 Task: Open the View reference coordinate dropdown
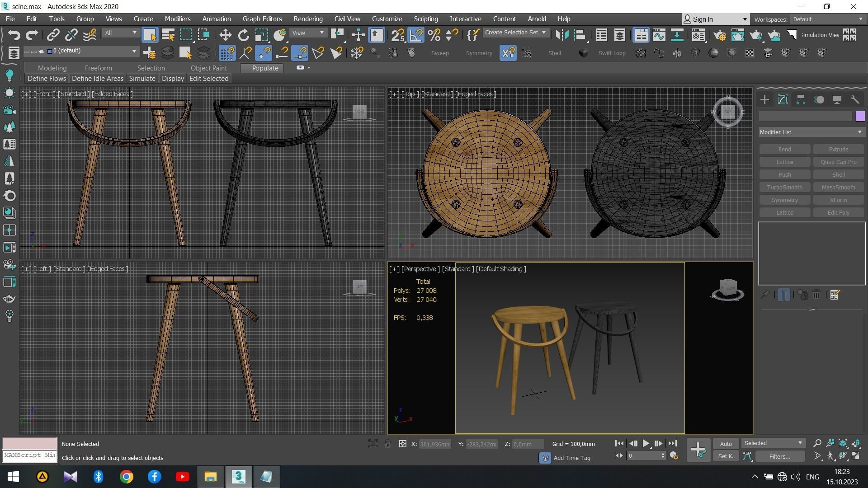pos(308,33)
